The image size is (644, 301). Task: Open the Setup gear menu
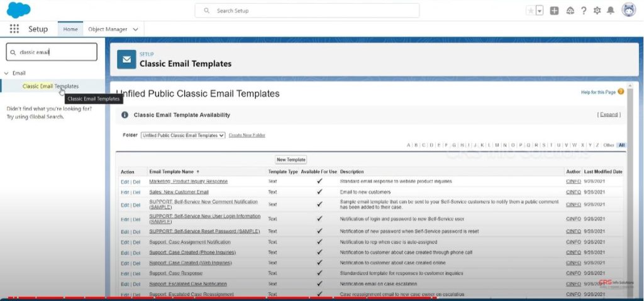pos(597,11)
